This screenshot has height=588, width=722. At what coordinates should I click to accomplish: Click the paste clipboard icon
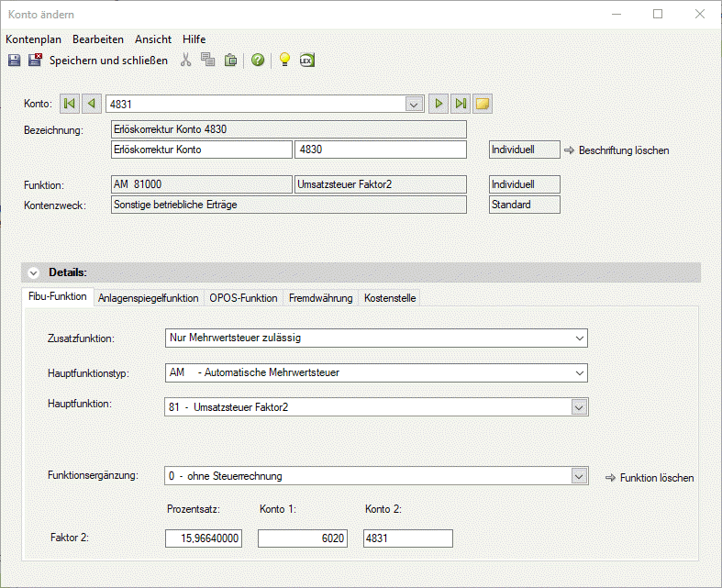tap(230, 61)
